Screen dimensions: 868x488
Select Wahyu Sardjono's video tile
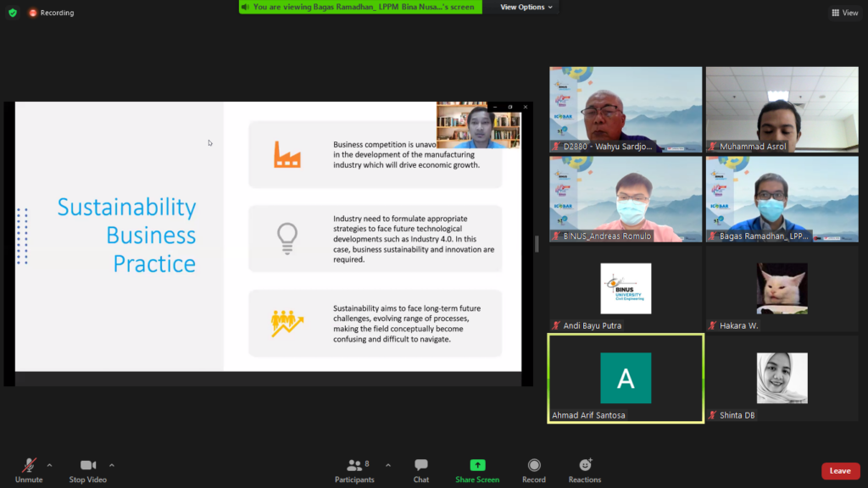click(x=626, y=109)
